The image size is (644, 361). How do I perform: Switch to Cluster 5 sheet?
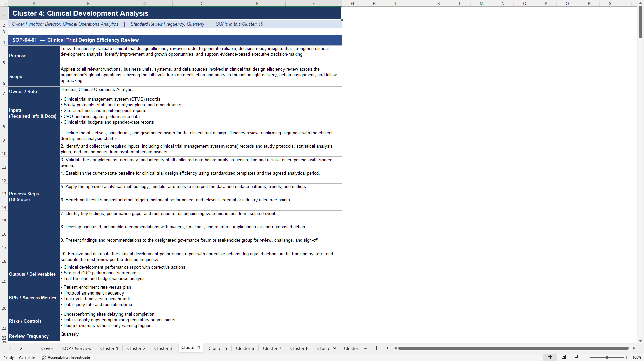(x=218, y=348)
